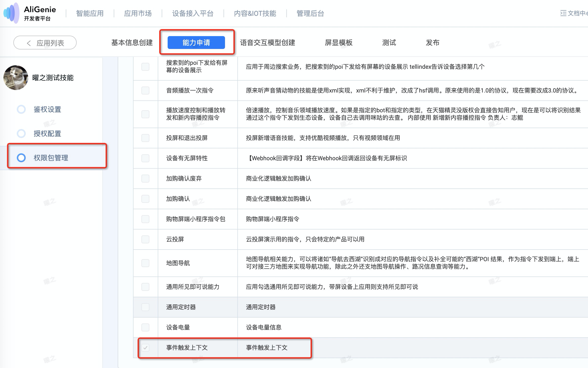Open 设备接入平台 in top navigation
This screenshot has height=368, width=588.
(193, 13)
